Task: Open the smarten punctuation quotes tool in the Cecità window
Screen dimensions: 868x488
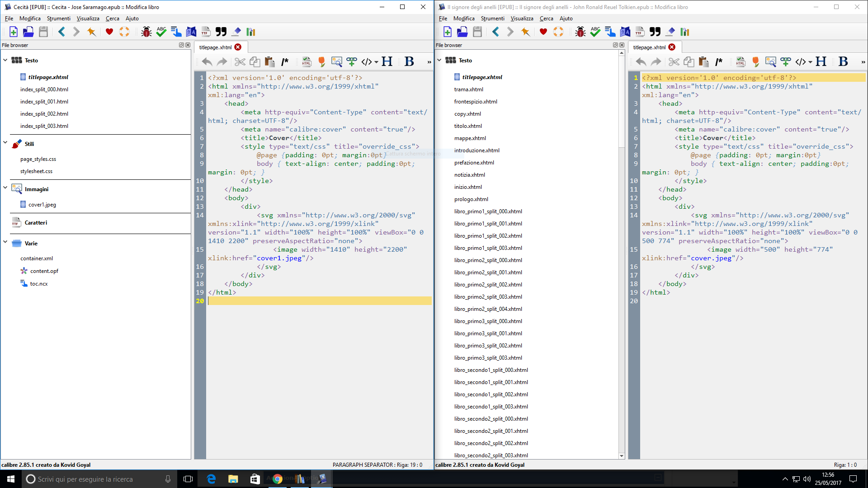Action: (221, 32)
